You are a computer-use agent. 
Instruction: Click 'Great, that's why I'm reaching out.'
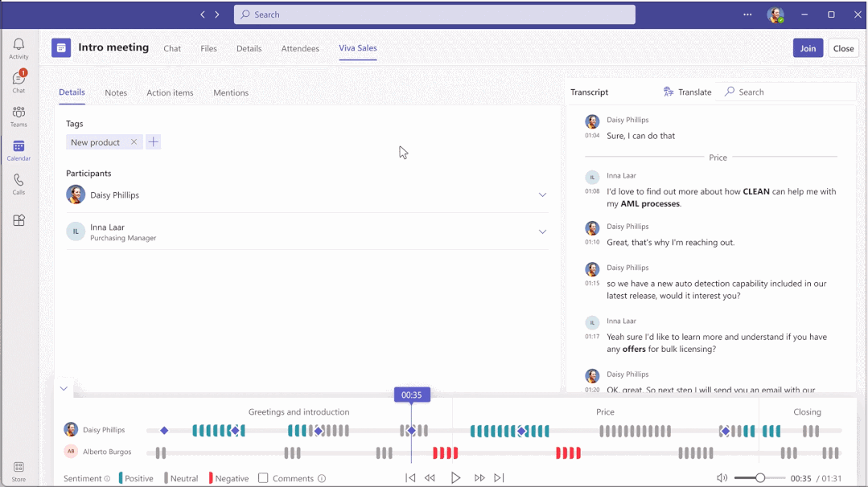click(x=670, y=242)
